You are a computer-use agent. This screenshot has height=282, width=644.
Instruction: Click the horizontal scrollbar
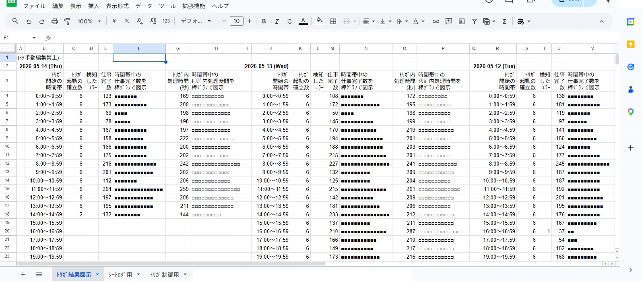171,264
